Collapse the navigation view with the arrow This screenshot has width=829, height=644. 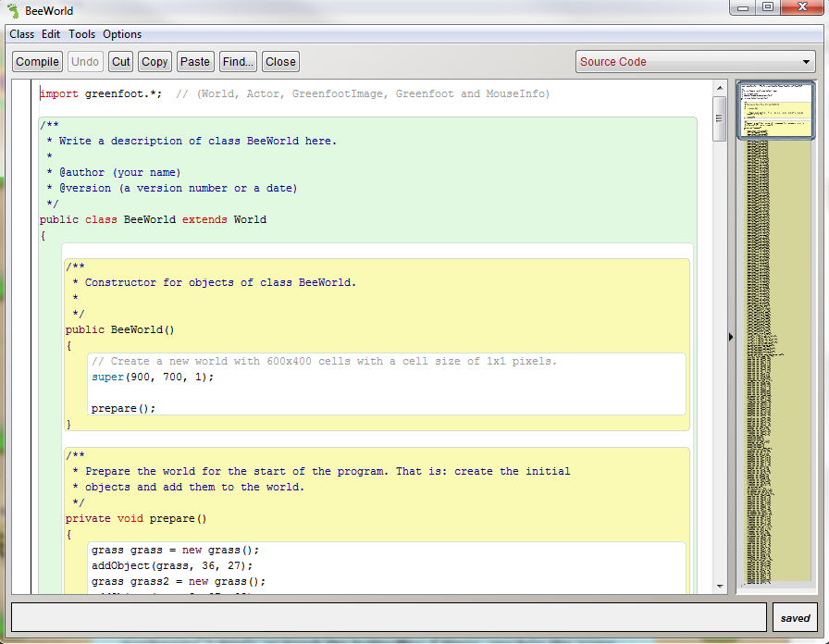pos(731,338)
